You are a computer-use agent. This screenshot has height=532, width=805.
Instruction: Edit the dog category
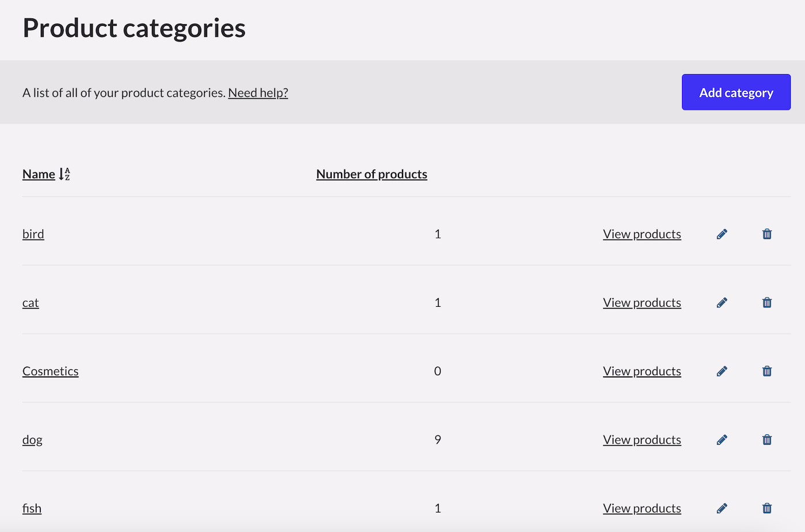point(722,440)
